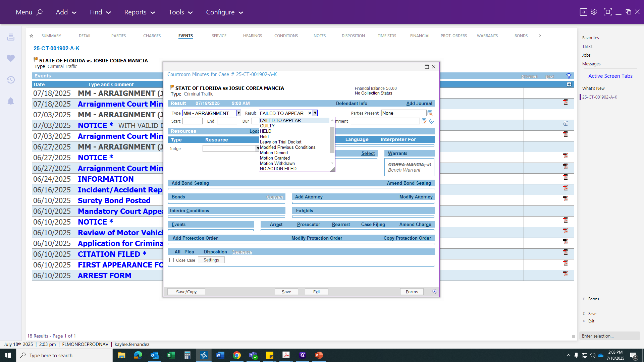Click the comment note edit icon
This screenshot has width=644, height=362.
424,121
